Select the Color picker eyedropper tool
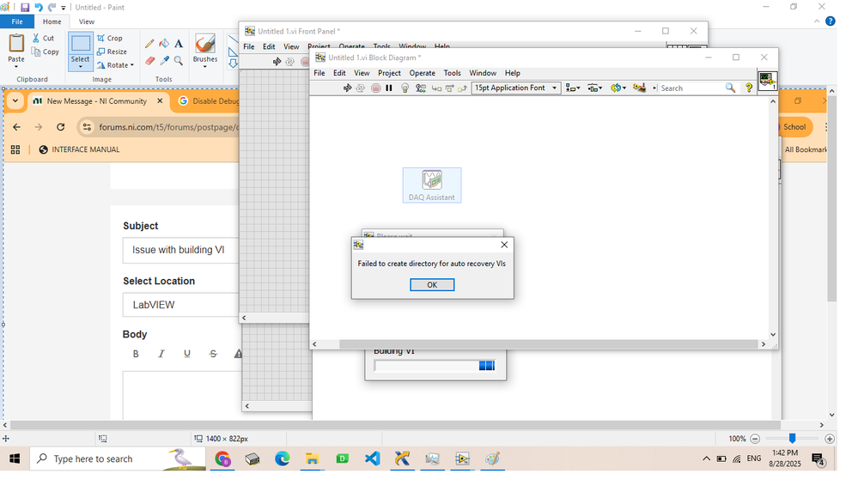The width and height of the screenshot is (858, 504). tap(164, 61)
